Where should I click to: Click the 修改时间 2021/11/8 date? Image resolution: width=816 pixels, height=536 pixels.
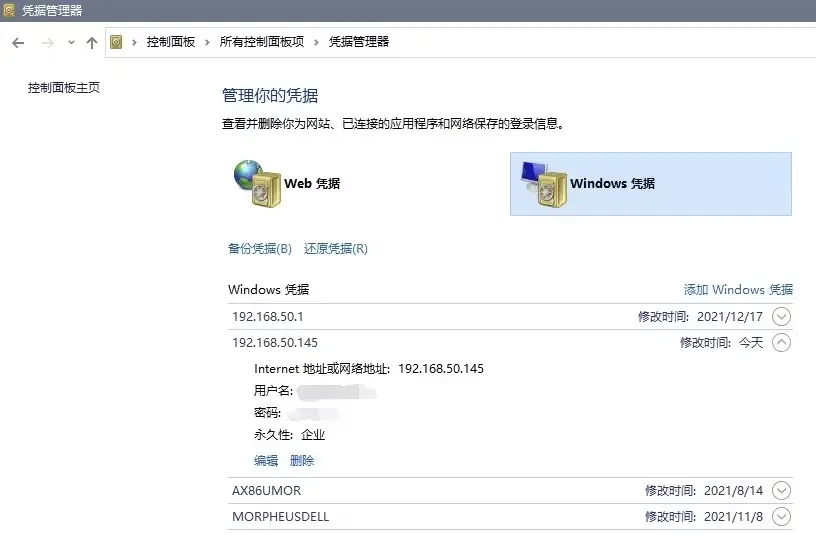tap(733, 516)
